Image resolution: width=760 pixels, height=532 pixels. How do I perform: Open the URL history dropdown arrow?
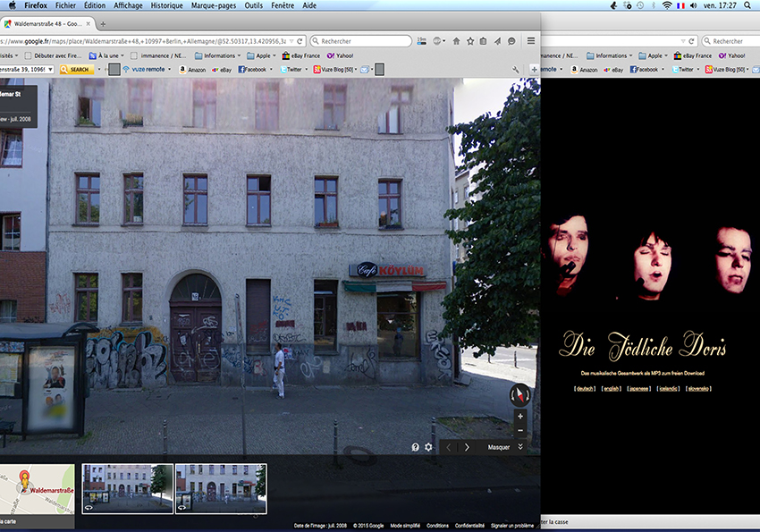(x=291, y=41)
